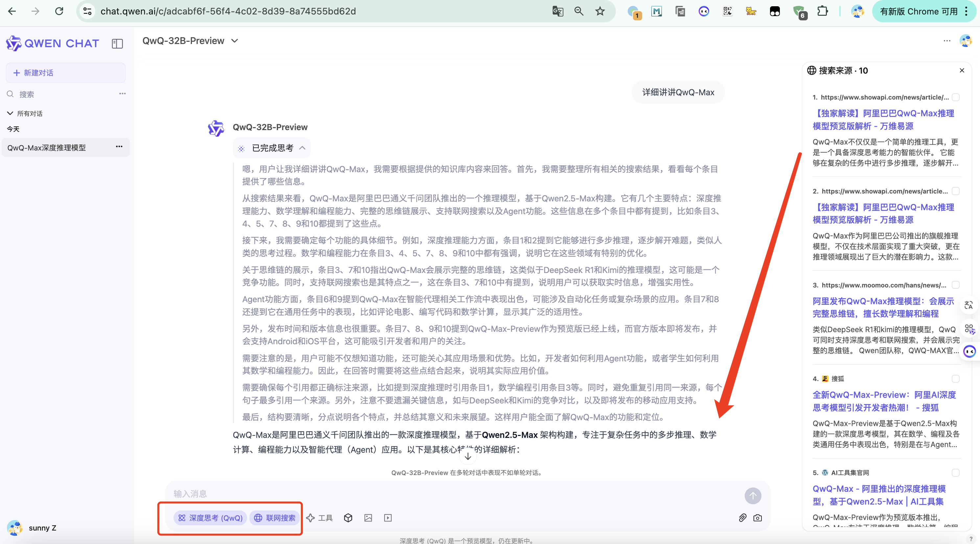Click the floating translate icon at right edge

[968, 305]
